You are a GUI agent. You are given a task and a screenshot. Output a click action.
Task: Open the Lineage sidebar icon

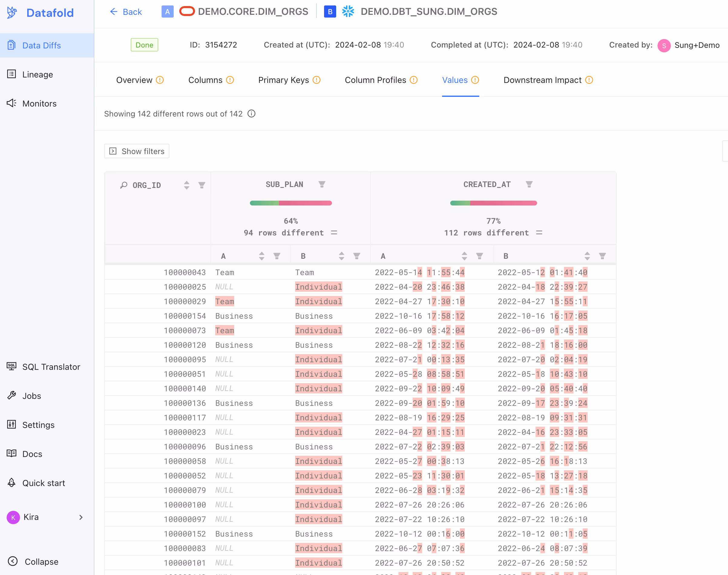pyautogui.click(x=11, y=74)
